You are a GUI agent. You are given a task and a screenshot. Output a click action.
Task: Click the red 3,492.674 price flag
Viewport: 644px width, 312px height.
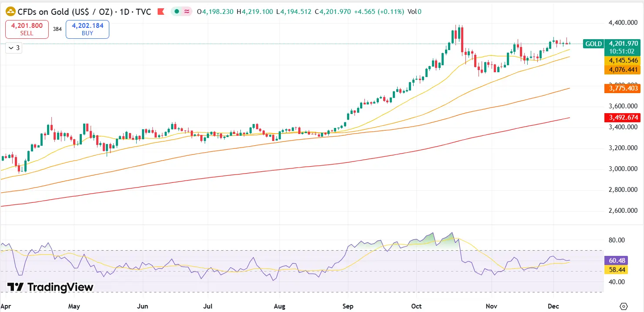click(x=622, y=117)
